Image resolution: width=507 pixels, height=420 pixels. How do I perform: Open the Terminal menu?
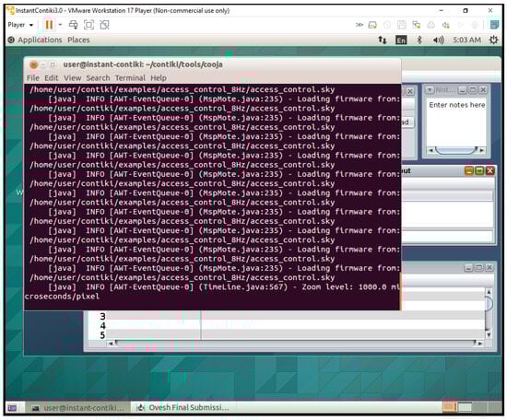pyautogui.click(x=130, y=78)
